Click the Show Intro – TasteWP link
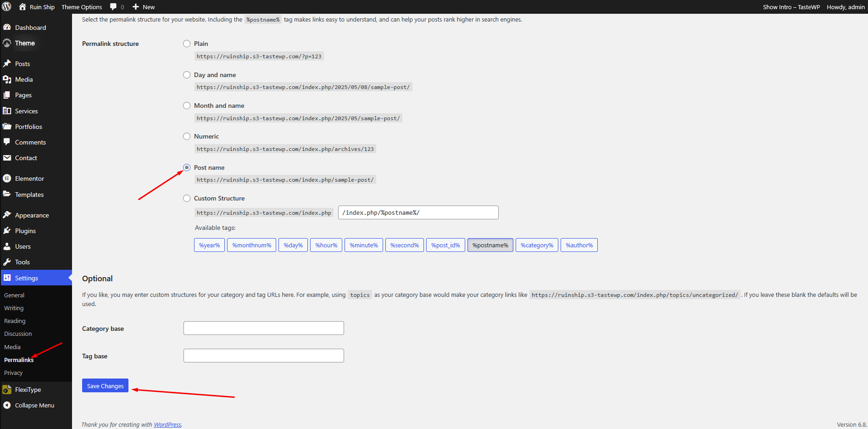 tap(791, 7)
